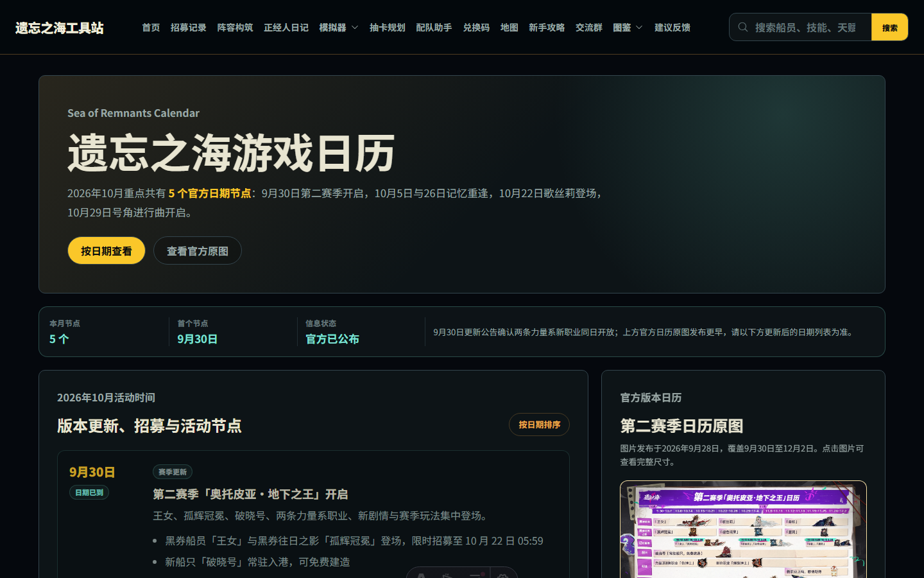
Task: Click the 官方已公布 status value
Action: click(332, 339)
